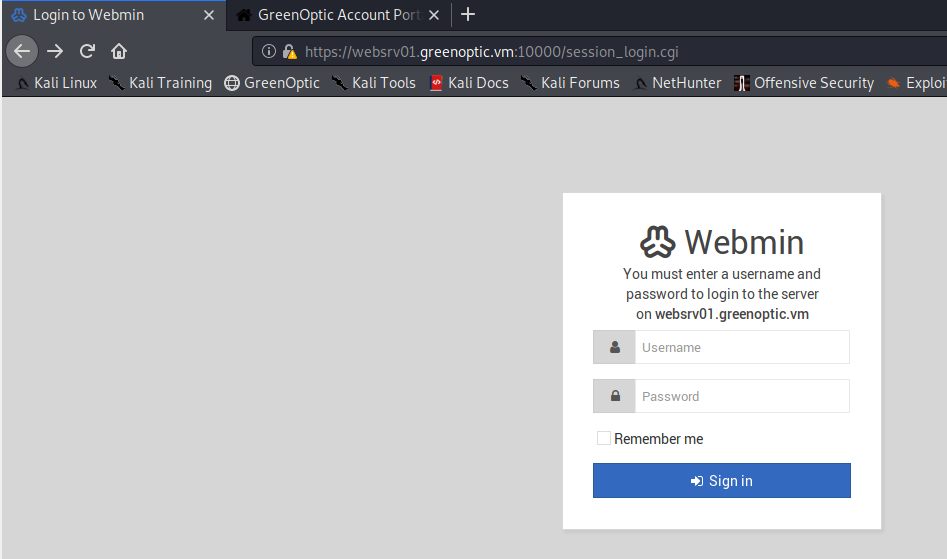The image size is (947, 559).
Task: Click the forward navigation arrow
Action: click(55, 51)
